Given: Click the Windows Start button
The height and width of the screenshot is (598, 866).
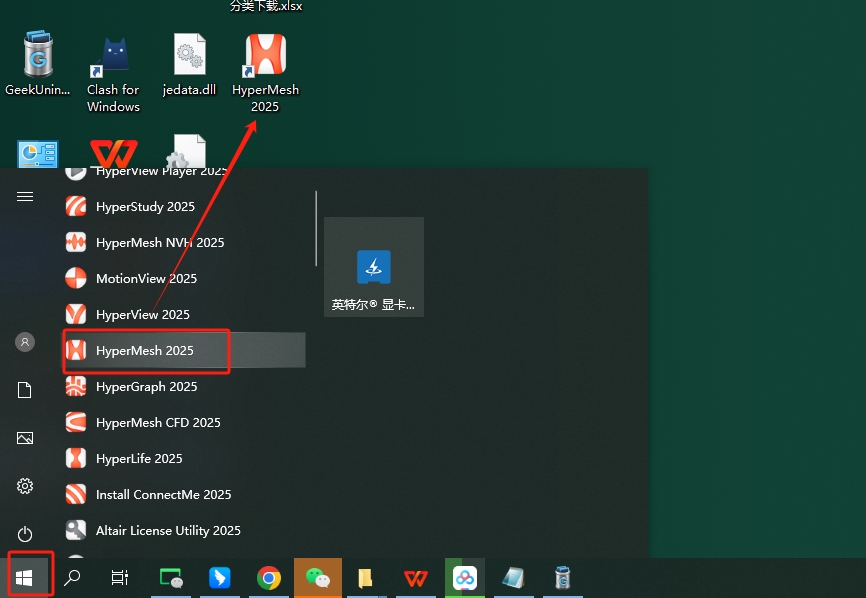Looking at the screenshot, I should click(x=24, y=578).
